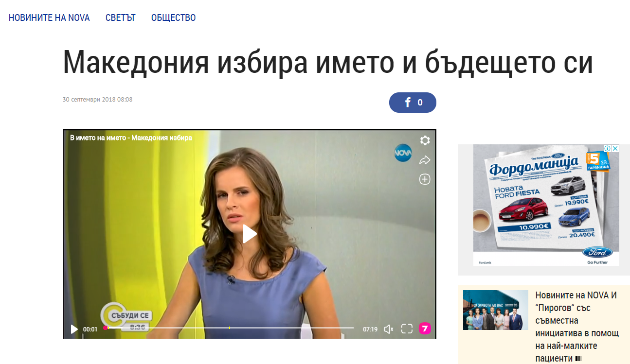630x364 pixels.
Task: Go to СВЕТЪТ category
Action: click(121, 18)
